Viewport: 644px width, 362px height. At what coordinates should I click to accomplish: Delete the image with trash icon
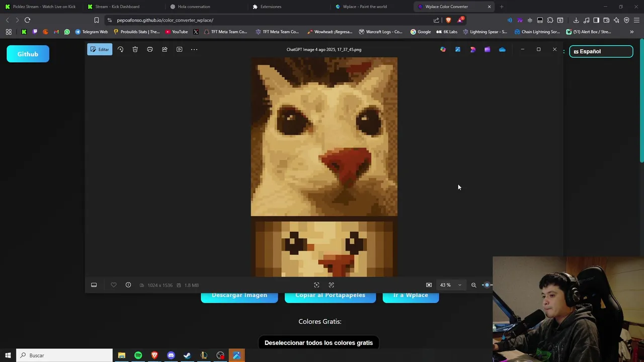135,49
